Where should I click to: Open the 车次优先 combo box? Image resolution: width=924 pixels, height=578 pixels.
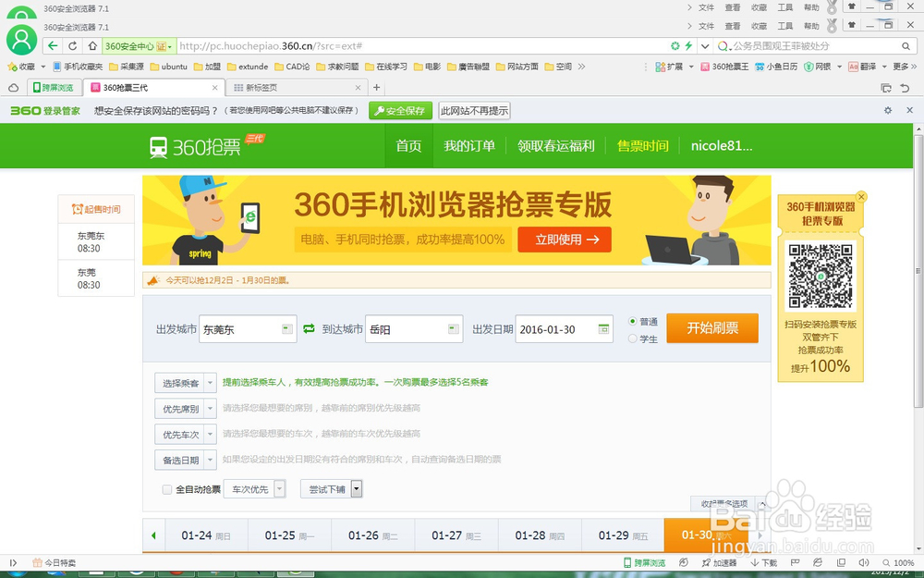click(255, 489)
